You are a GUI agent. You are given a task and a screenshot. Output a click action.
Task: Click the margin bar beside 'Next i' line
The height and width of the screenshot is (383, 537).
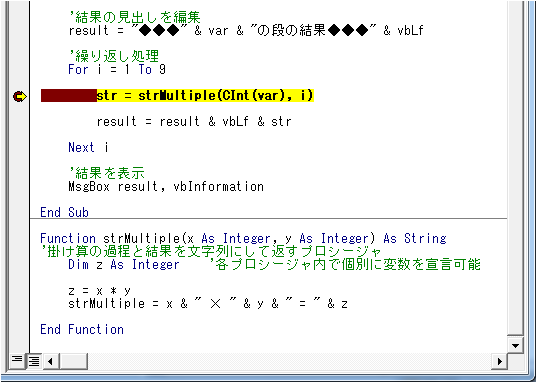pyautogui.click(x=19, y=147)
